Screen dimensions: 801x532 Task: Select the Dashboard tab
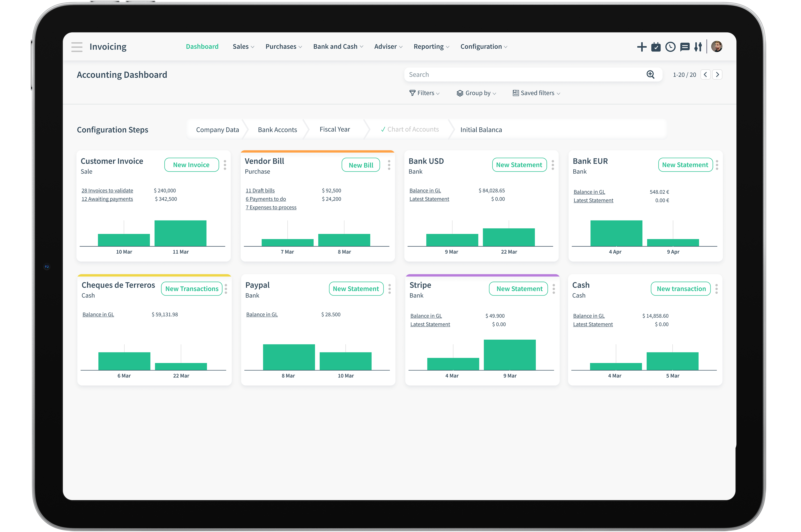pos(202,46)
